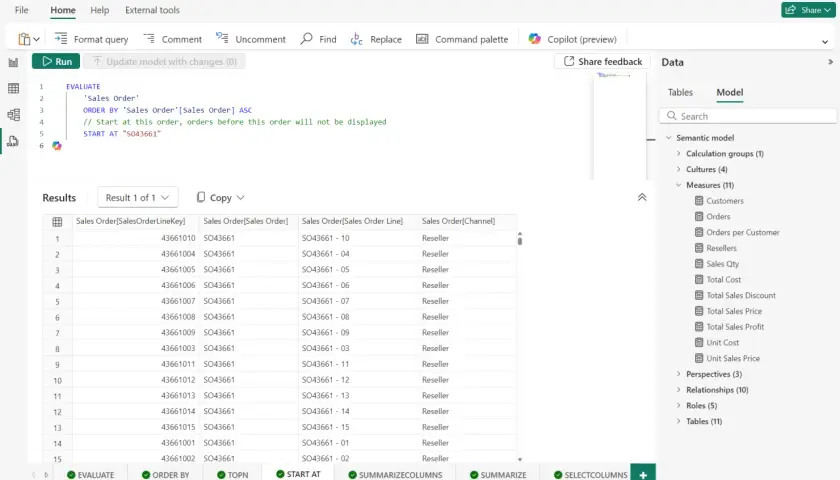
Task: Open the SUMMARIZECOLUMNS query tab
Action: point(395,475)
